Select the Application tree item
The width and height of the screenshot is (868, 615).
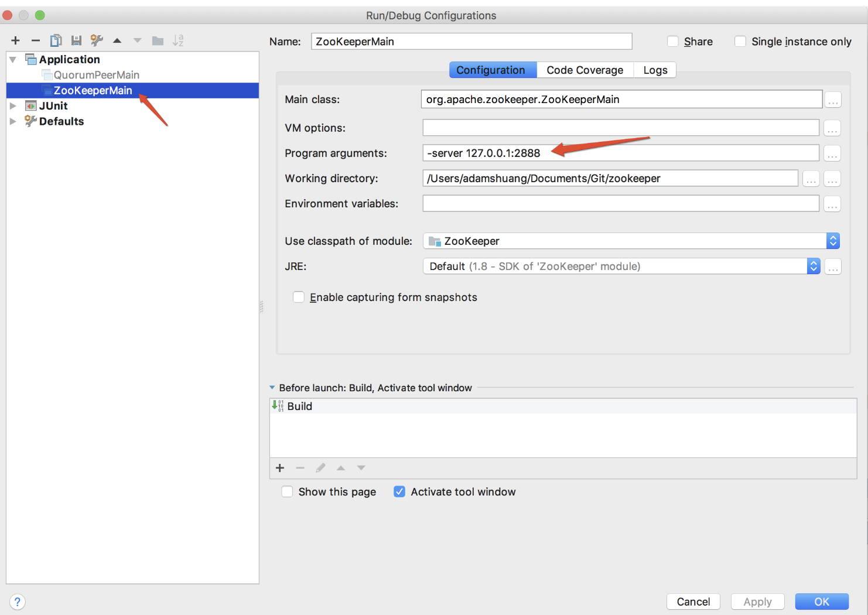(132, 59)
